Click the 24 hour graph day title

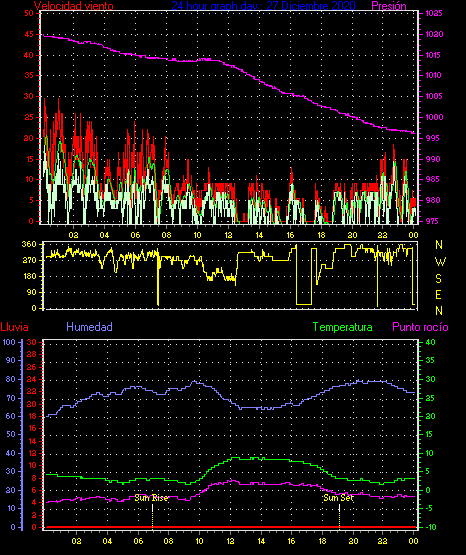[263, 6]
